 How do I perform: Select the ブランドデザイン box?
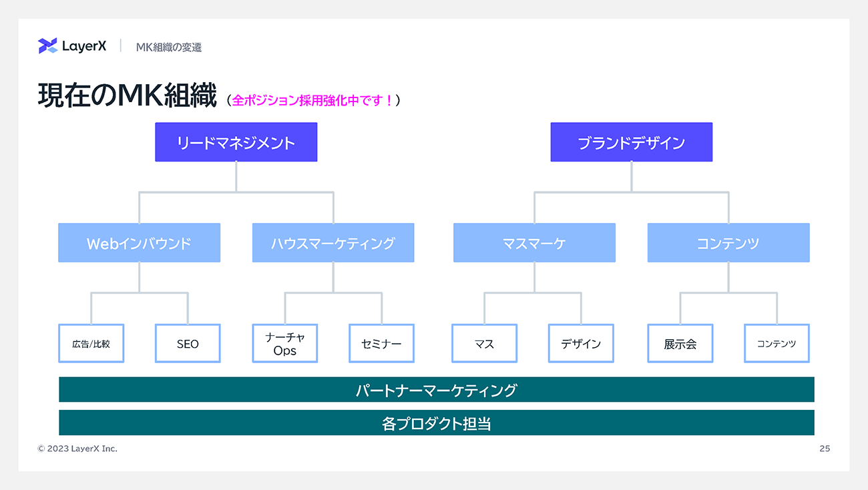pyautogui.click(x=631, y=142)
